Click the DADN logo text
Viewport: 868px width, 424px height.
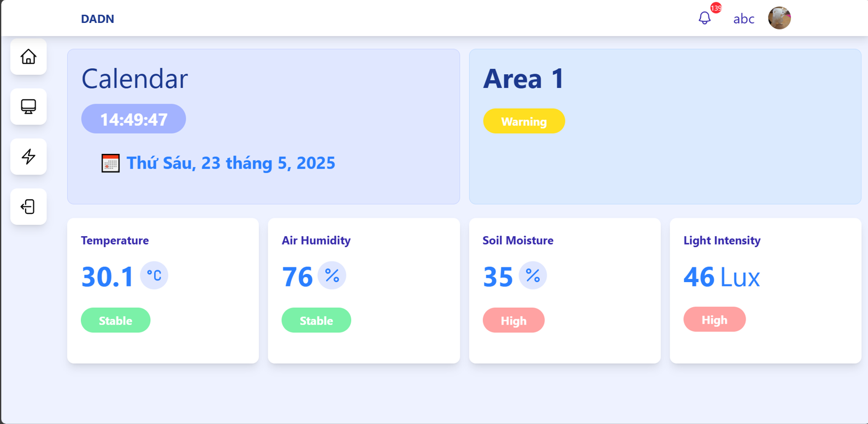[x=97, y=18]
